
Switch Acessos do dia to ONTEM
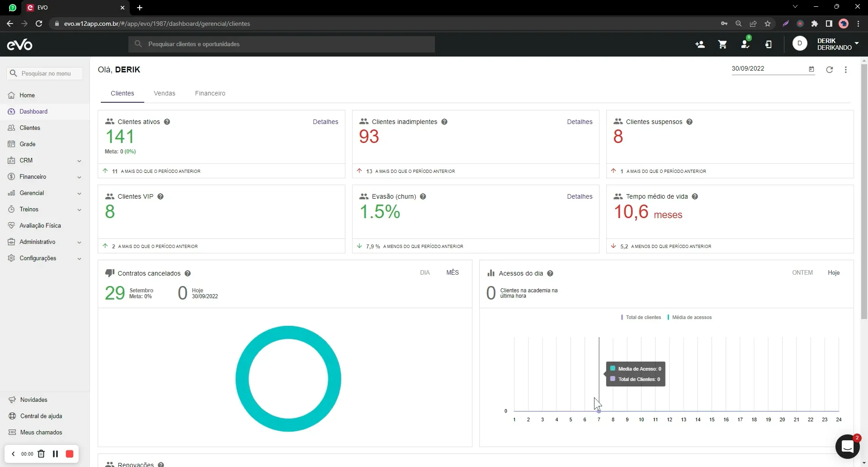click(x=802, y=272)
